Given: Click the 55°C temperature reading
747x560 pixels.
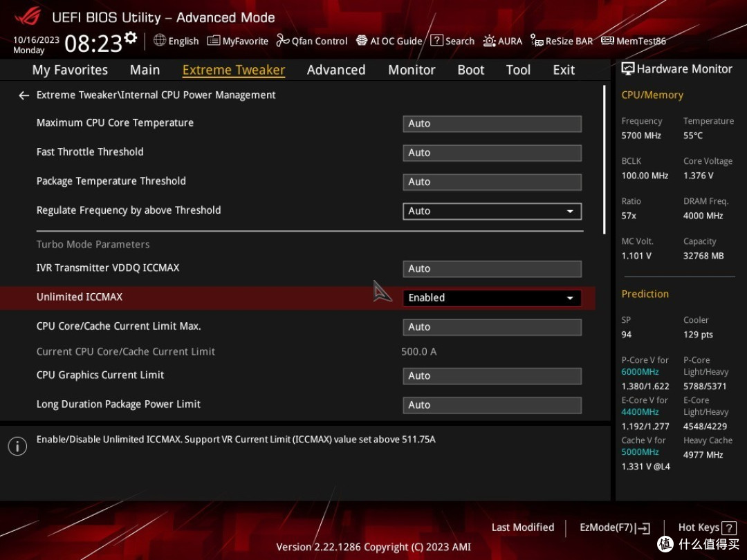Looking at the screenshot, I should [x=692, y=136].
